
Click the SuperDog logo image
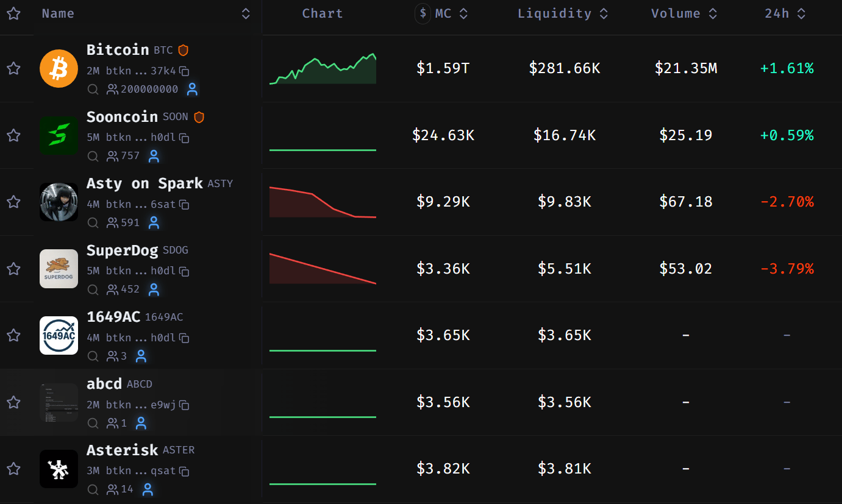tap(59, 269)
